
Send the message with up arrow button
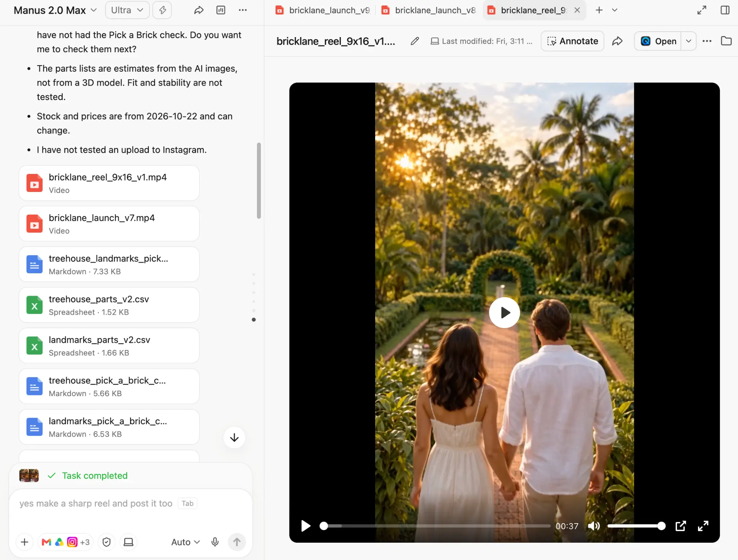coord(237,542)
